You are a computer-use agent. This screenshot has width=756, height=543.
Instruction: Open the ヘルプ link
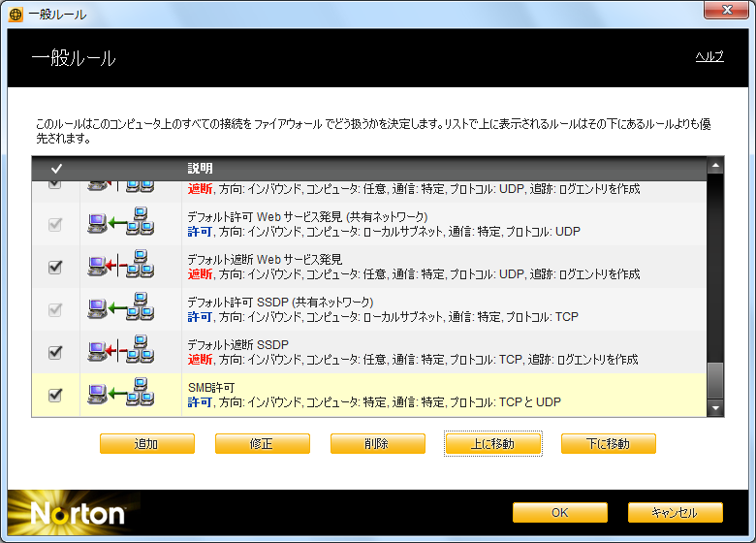point(709,57)
